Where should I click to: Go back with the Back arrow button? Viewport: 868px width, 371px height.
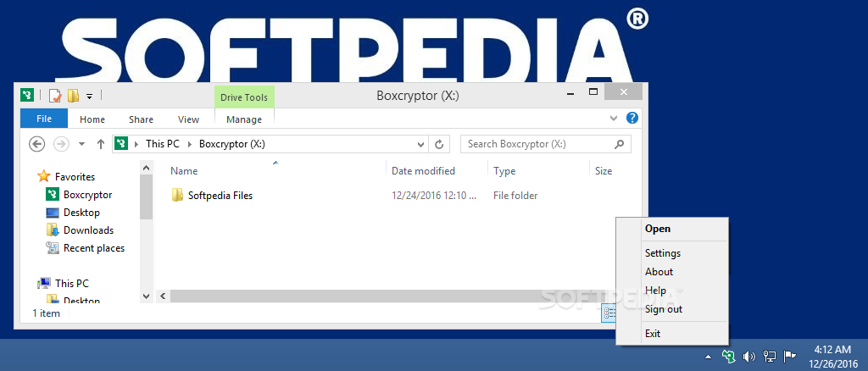coord(36,144)
